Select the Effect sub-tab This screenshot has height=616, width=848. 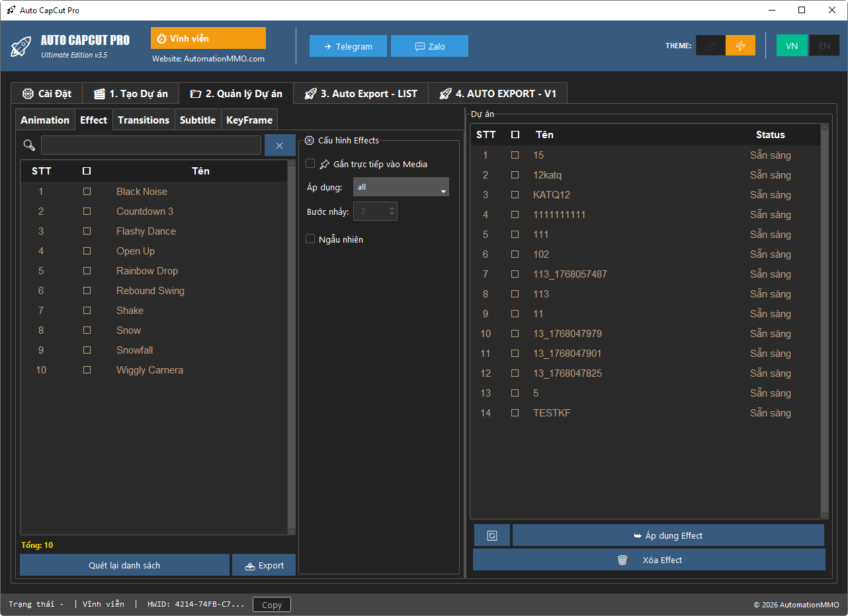[x=93, y=120]
